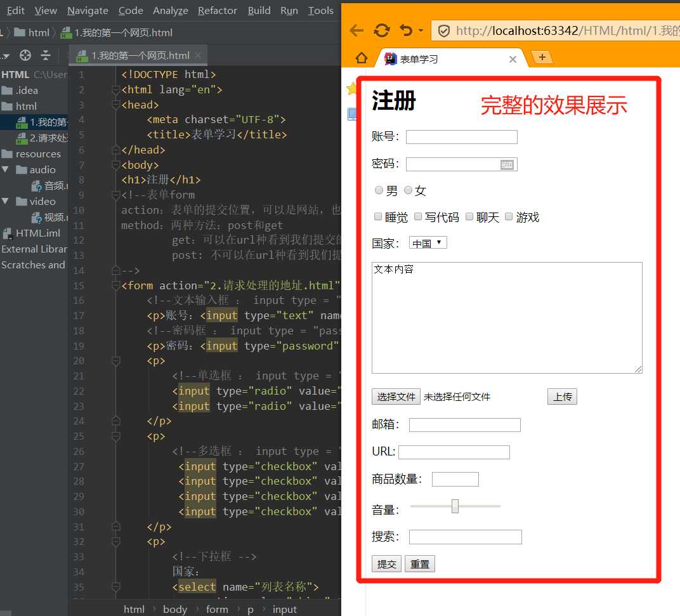Open the Navigate menu
This screenshot has height=616, width=680.
point(88,10)
